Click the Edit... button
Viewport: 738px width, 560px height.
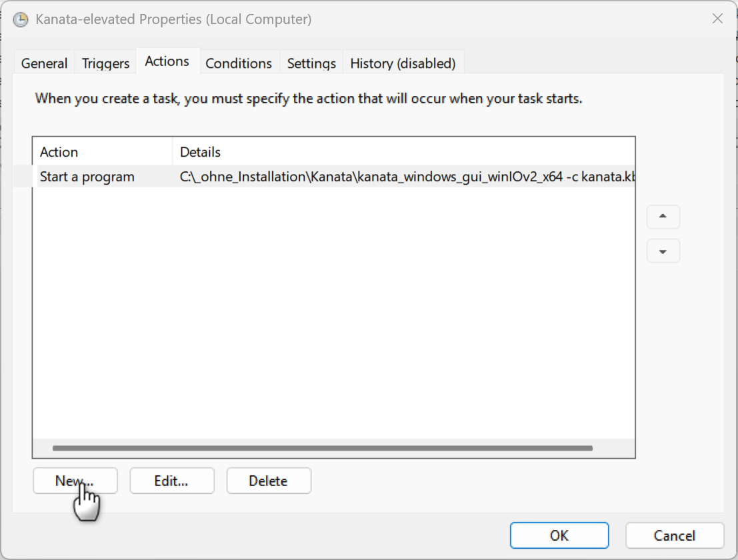(171, 481)
